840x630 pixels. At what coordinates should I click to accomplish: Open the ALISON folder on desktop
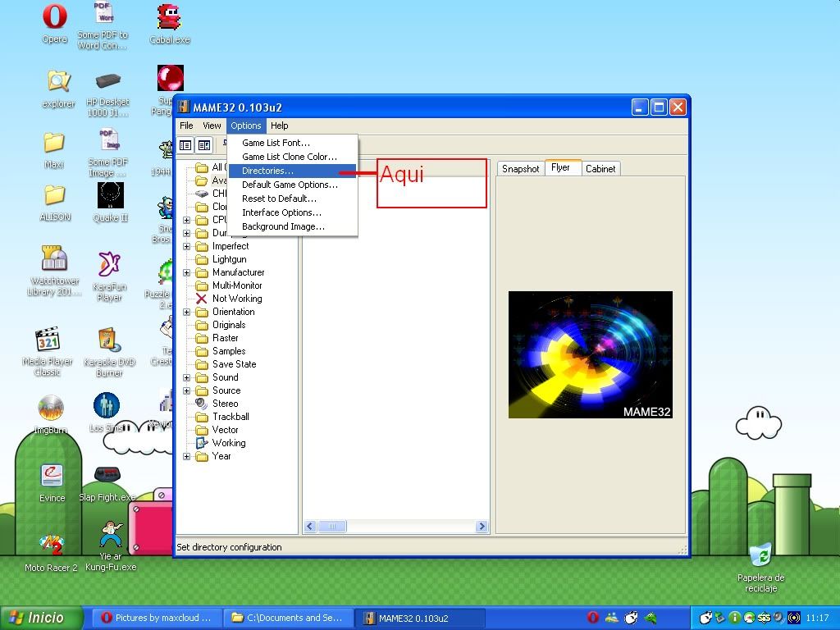pos(55,203)
